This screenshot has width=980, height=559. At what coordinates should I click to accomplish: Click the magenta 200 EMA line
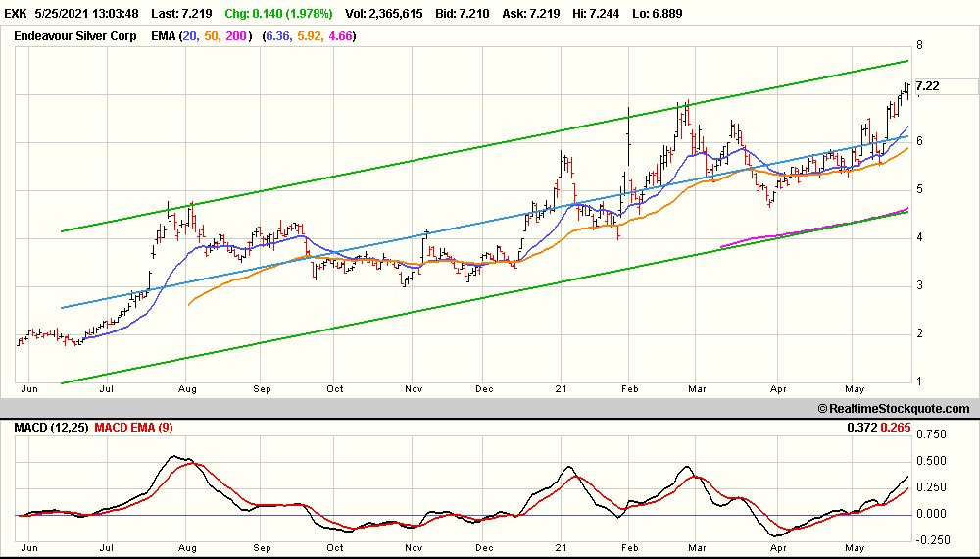(x=812, y=228)
